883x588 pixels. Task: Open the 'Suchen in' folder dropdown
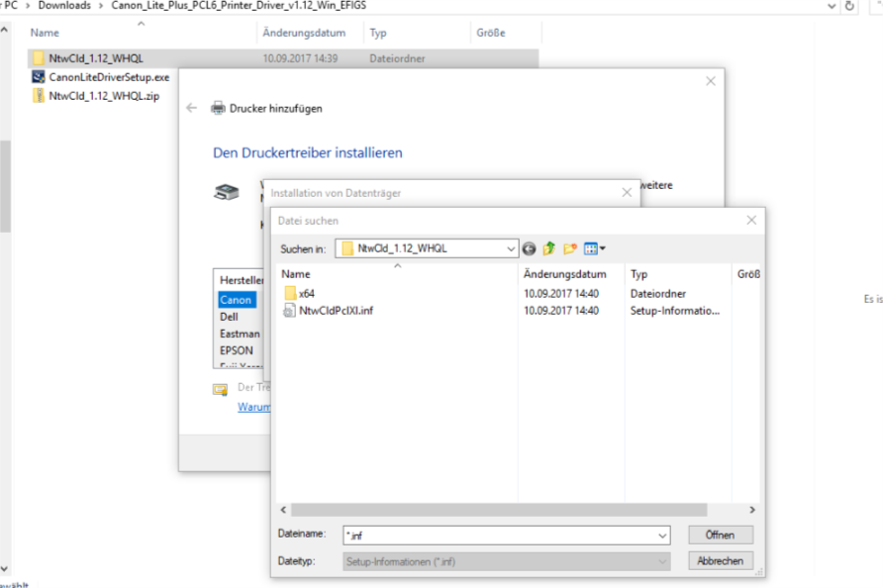click(x=510, y=248)
